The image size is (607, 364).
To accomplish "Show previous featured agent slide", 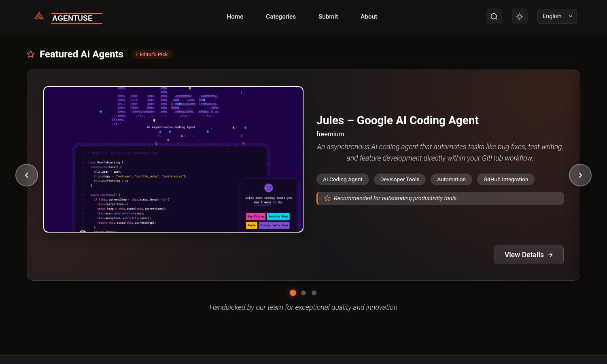I will pyautogui.click(x=27, y=175).
